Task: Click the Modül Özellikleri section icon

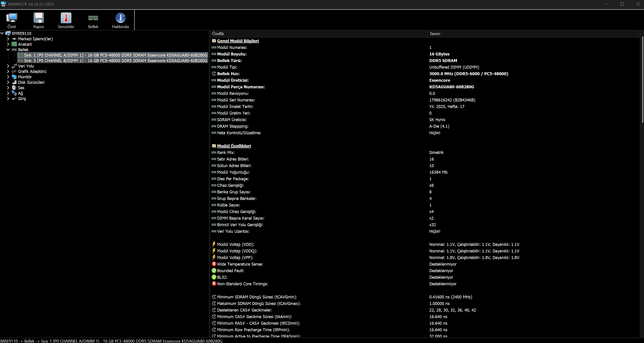Action: pyautogui.click(x=214, y=146)
